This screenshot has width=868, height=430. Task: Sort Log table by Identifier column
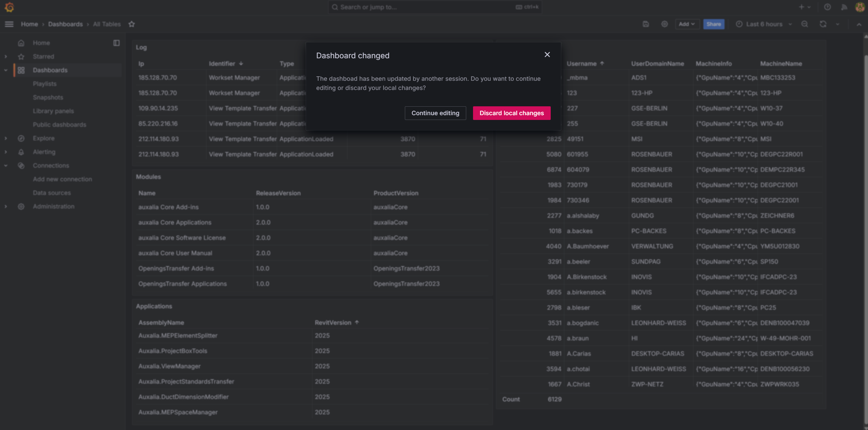pyautogui.click(x=226, y=64)
